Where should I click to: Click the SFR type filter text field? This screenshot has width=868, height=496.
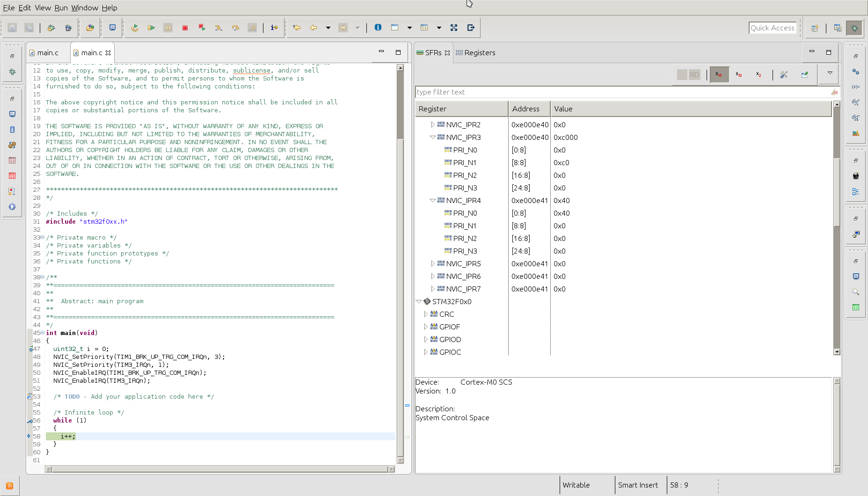tap(622, 92)
